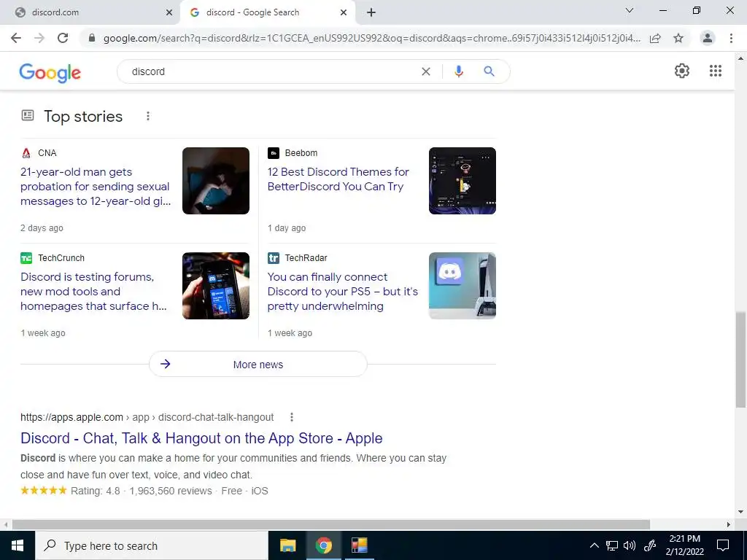Click the Beebom story thumbnail
This screenshot has width=747, height=560.
point(462,181)
